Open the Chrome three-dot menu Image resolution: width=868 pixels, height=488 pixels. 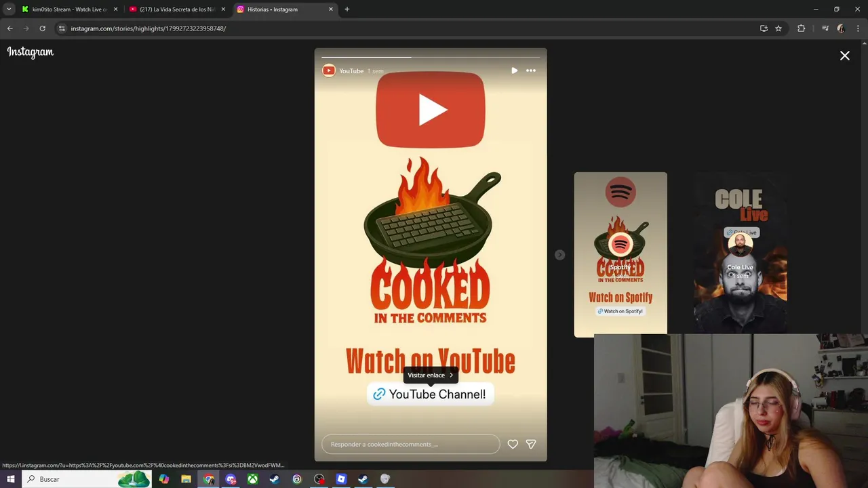click(859, 28)
